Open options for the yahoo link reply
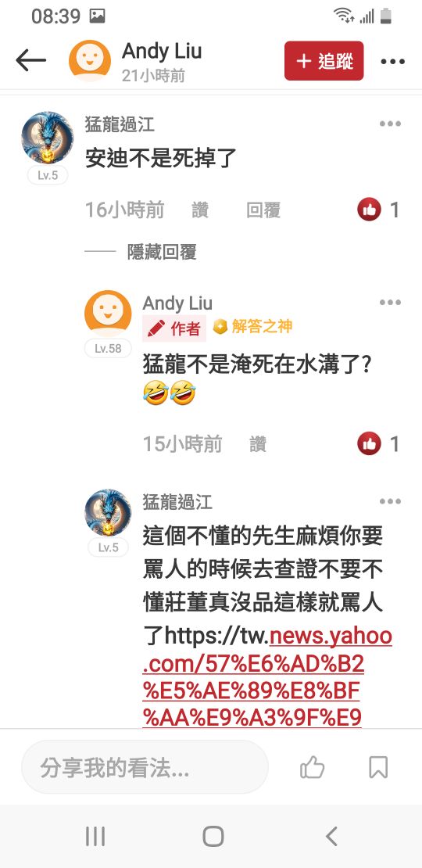The width and height of the screenshot is (422, 868). click(390, 501)
